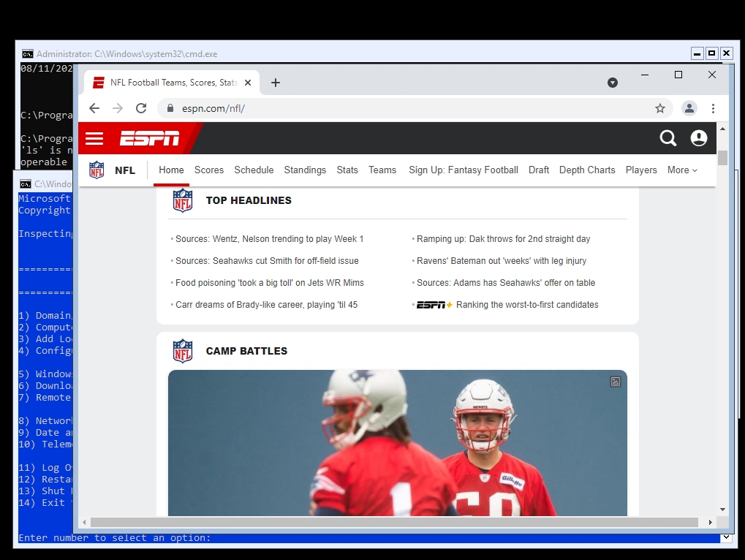Open the ESPN user profile icon
Viewport: 745px width, 560px height.
pyautogui.click(x=698, y=138)
